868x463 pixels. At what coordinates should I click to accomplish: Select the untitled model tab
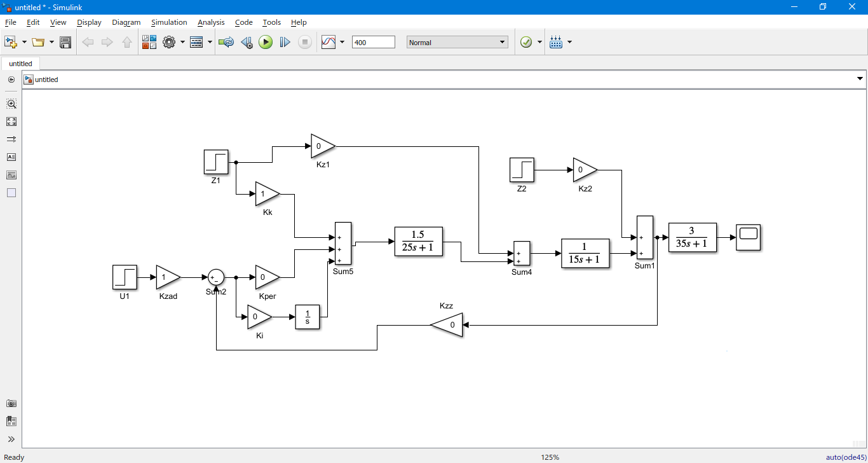(x=20, y=64)
